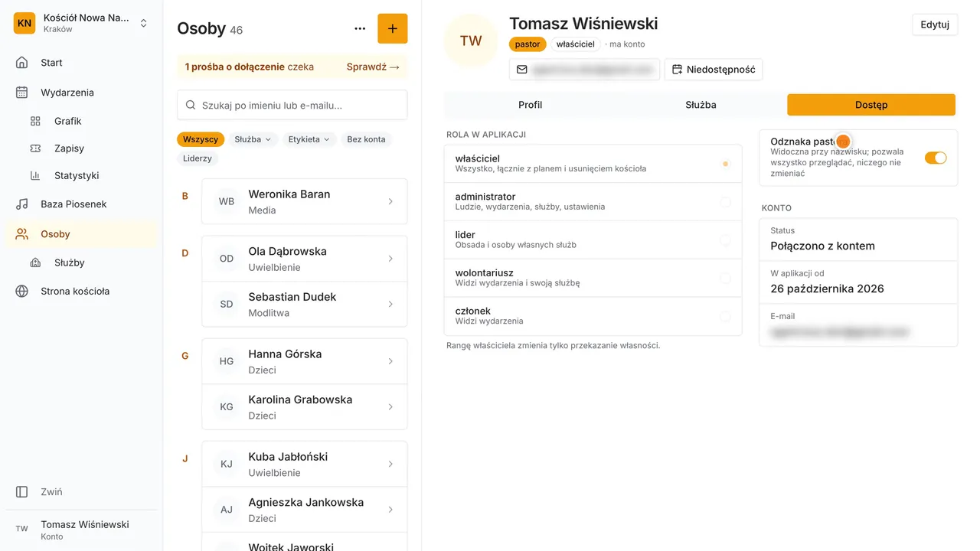The image size is (980, 551).
Task: Expand Weronika Baran row chevron
Action: point(390,201)
